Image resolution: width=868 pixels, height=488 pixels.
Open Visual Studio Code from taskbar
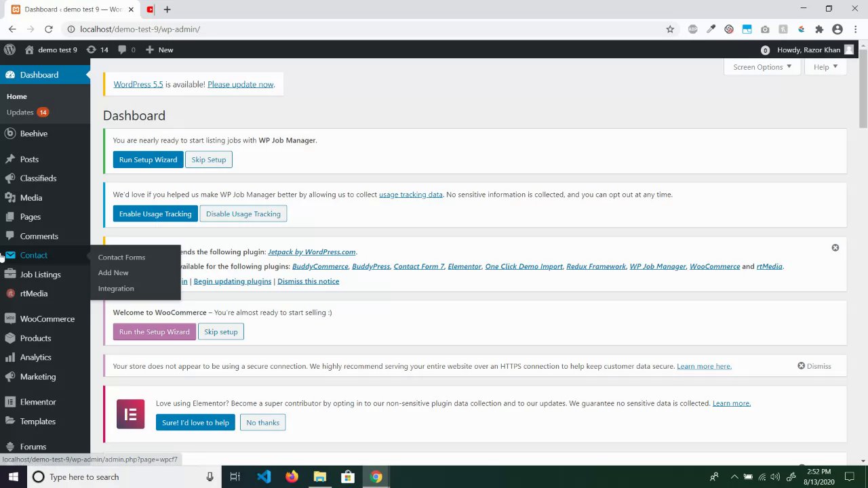pos(264,477)
